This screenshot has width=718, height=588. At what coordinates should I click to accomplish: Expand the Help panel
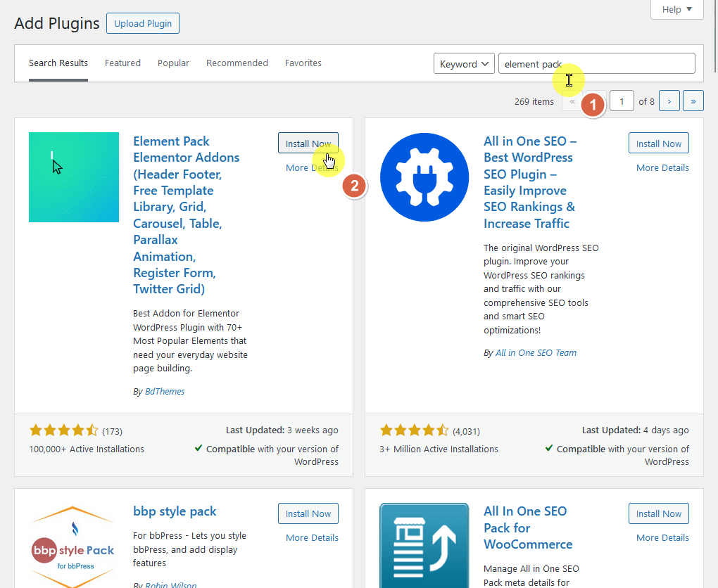pos(676,10)
